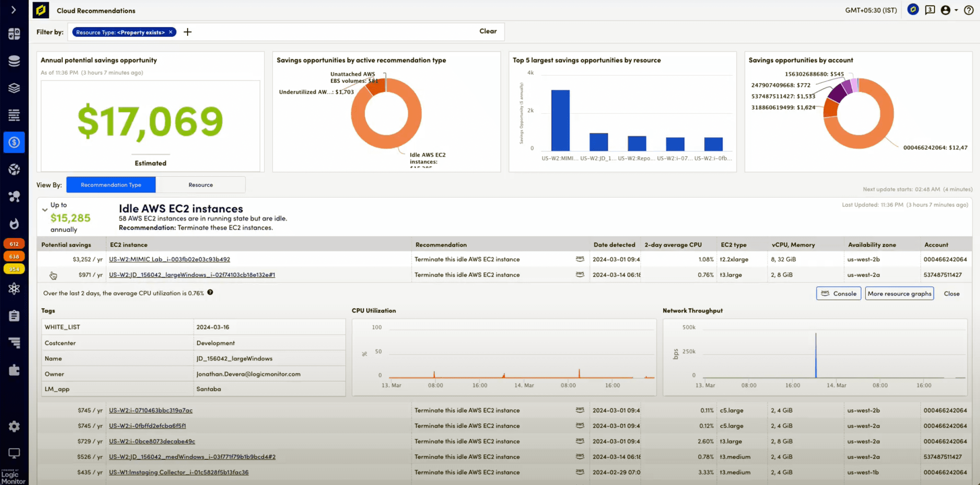The width and height of the screenshot is (980, 485).
Task: Open the Topology mapping icon in left sidebar
Action: (14, 196)
